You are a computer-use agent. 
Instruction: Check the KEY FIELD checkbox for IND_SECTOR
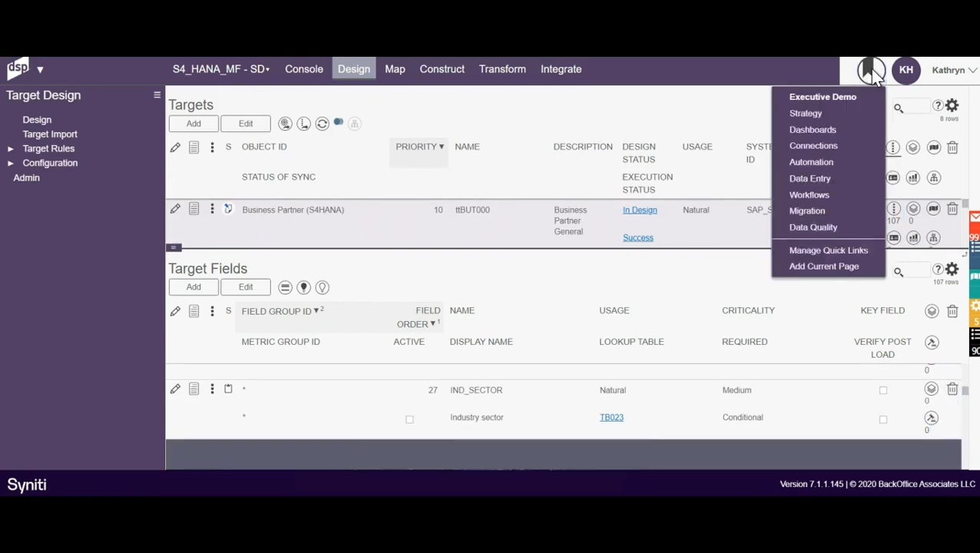[x=882, y=389]
